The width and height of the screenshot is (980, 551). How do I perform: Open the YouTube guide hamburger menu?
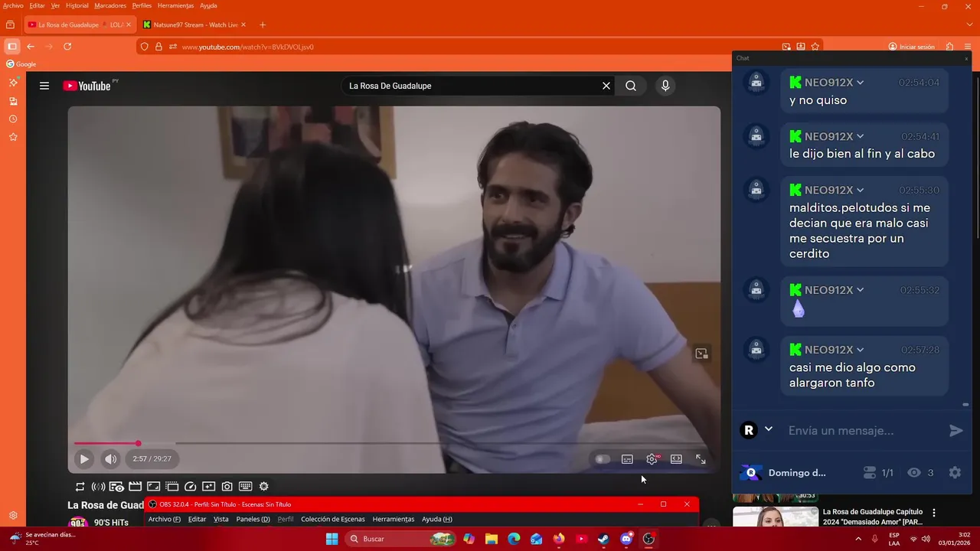44,86
